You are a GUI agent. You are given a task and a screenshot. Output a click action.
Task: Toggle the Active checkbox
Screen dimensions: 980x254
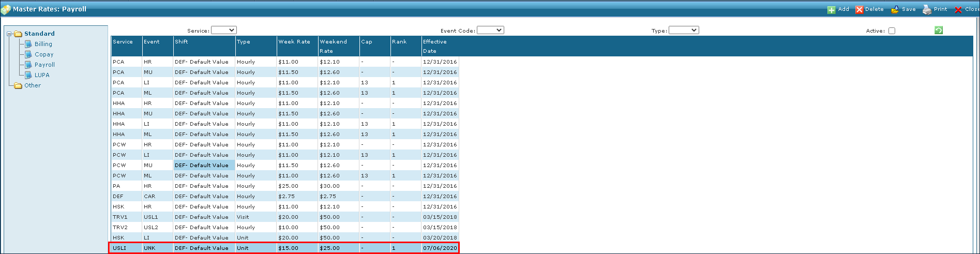pos(892,31)
